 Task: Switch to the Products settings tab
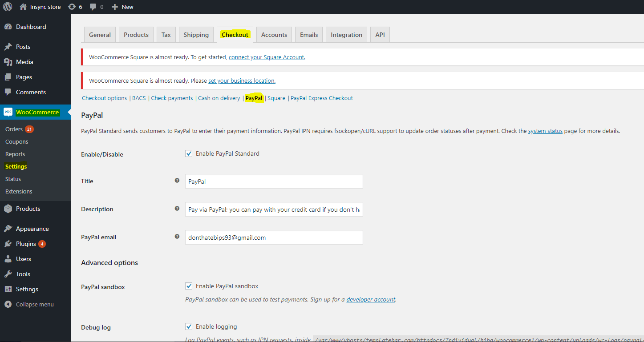[136, 35]
